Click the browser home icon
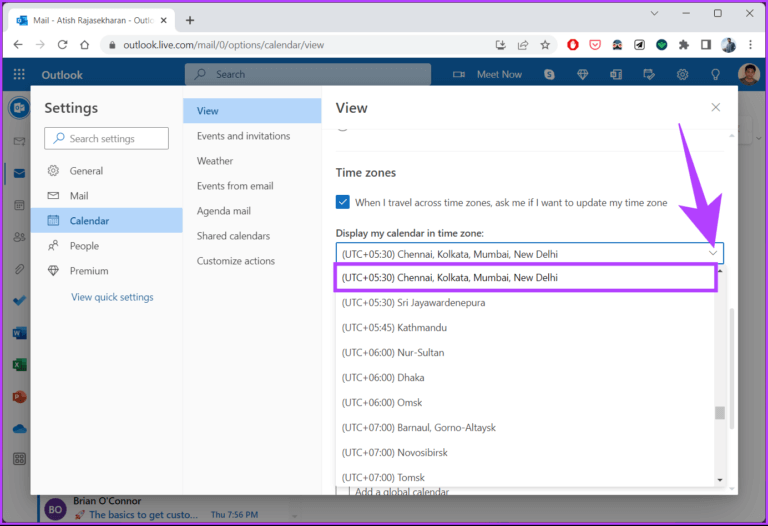This screenshot has height=526, width=768. [84, 45]
